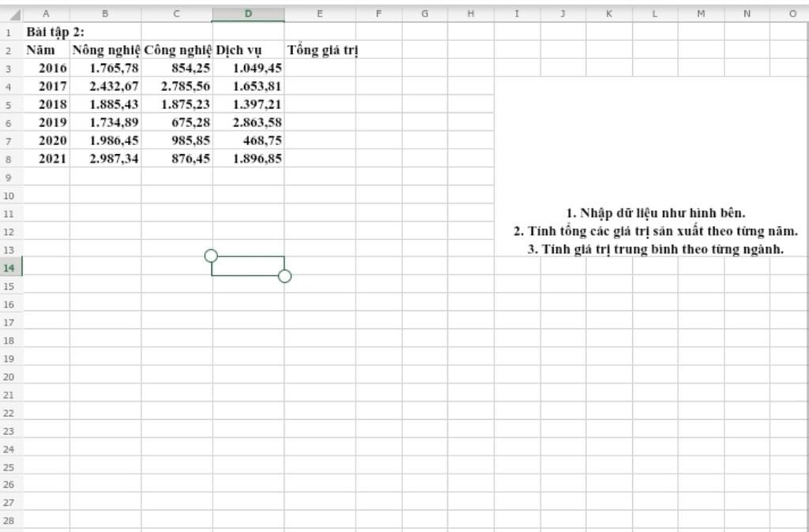This screenshot has width=809, height=532.
Task: Click cell with value 468,75
Action: [x=248, y=140]
